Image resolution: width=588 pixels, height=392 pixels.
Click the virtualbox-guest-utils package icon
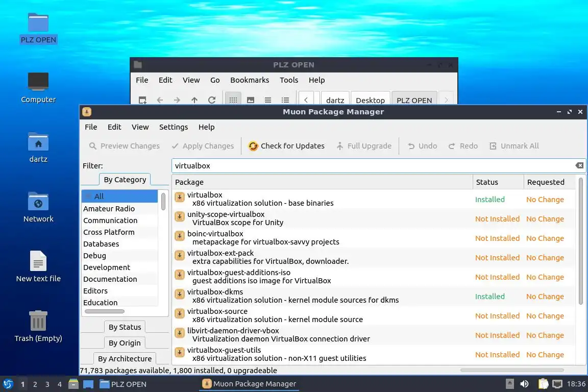click(x=180, y=352)
